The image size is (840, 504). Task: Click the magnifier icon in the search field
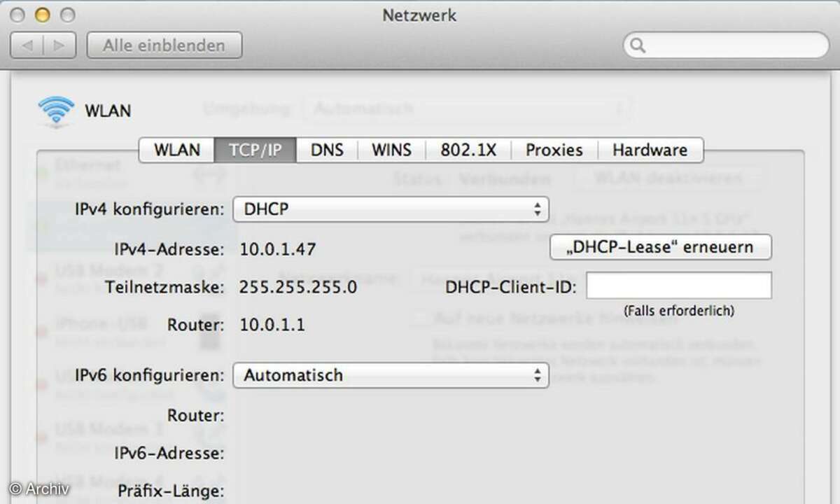click(x=638, y=45)
